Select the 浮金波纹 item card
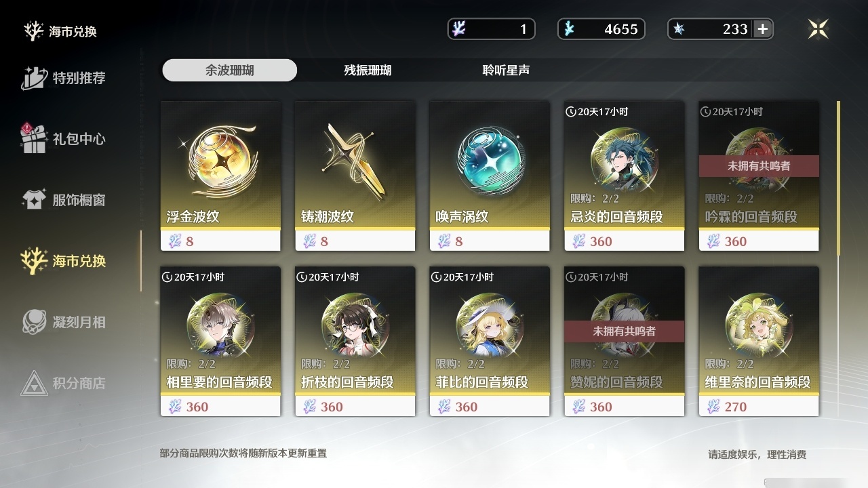The image size is (868, 488). click(x=220, y=176)
